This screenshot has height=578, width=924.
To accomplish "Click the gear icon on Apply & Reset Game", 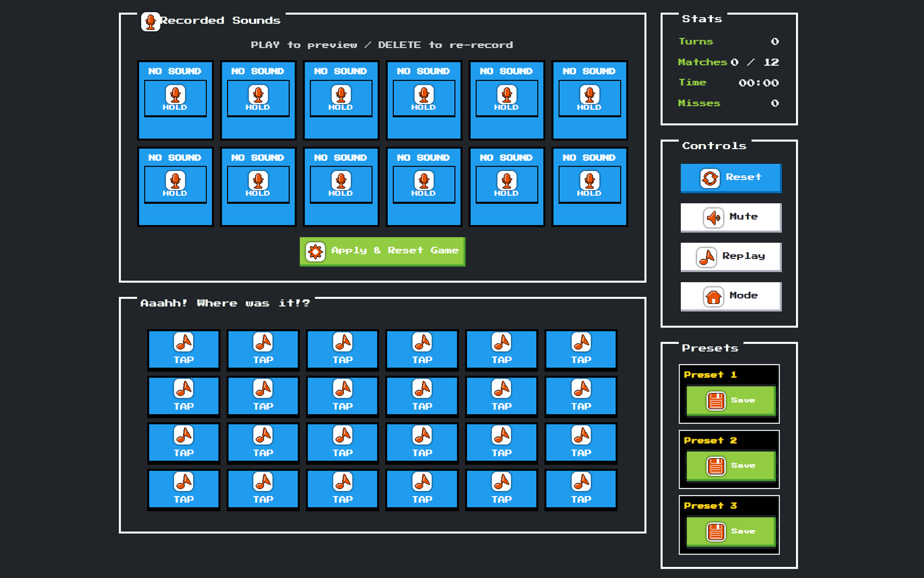I will click(x=315, y=251).
